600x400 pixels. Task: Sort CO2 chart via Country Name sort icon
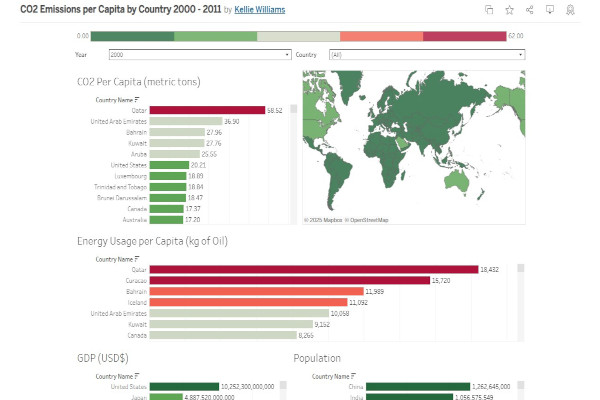[x=134, y=100]
